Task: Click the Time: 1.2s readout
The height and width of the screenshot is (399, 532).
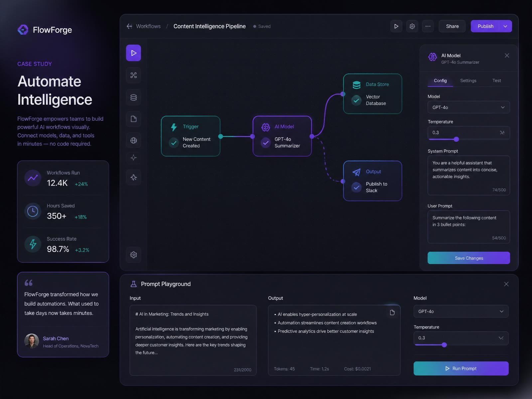Action: (x=320, y=369)
